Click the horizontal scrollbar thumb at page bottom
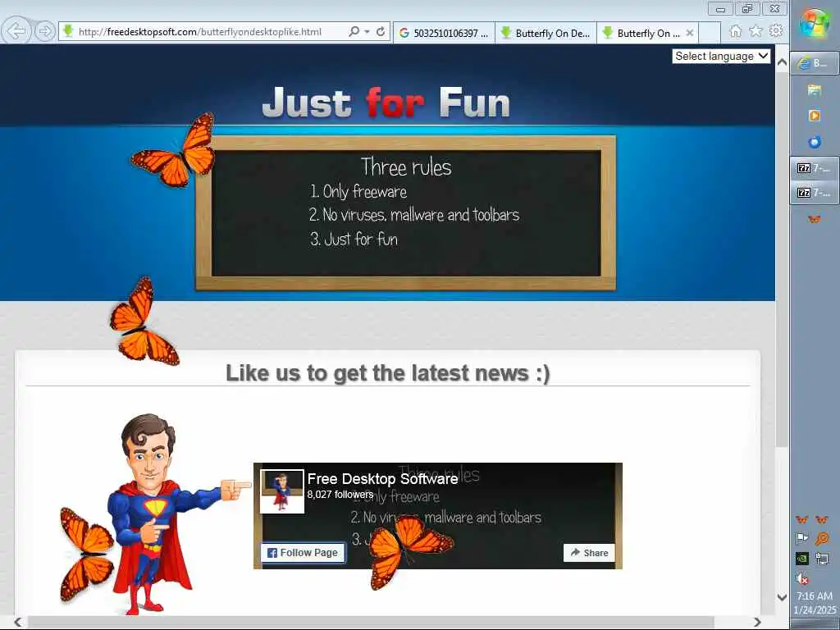Image resolution: width=840 pixels, height=630 pixels. click(x=371, y=622)
